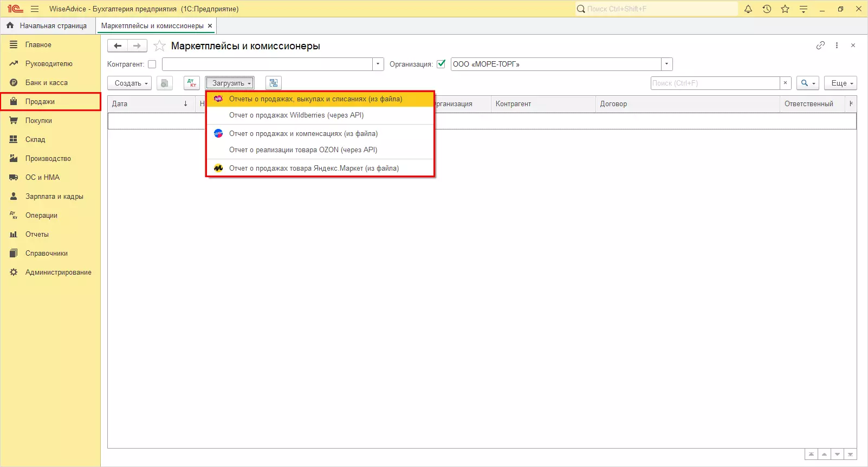Uncheck the Организация filter checkbox
Viewport: 868px width, 467px height.
[x=441, y=64]
